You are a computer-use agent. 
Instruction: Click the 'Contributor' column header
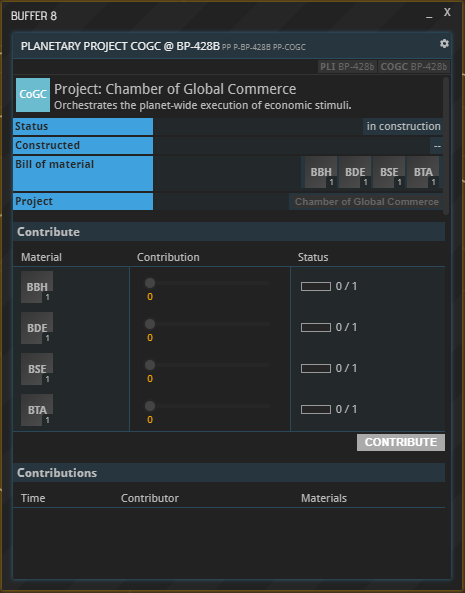point(150,498)
